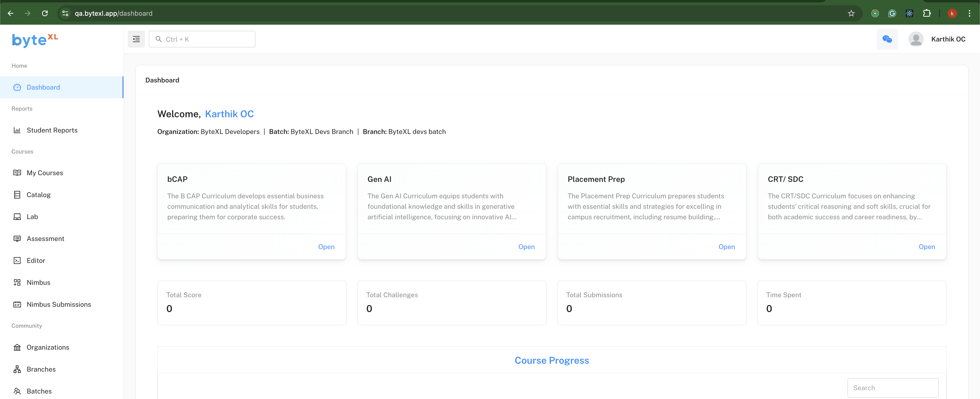Select Catalog from the sidebar
Viewport: 980px width, 399px height.
tap(38, 195)
